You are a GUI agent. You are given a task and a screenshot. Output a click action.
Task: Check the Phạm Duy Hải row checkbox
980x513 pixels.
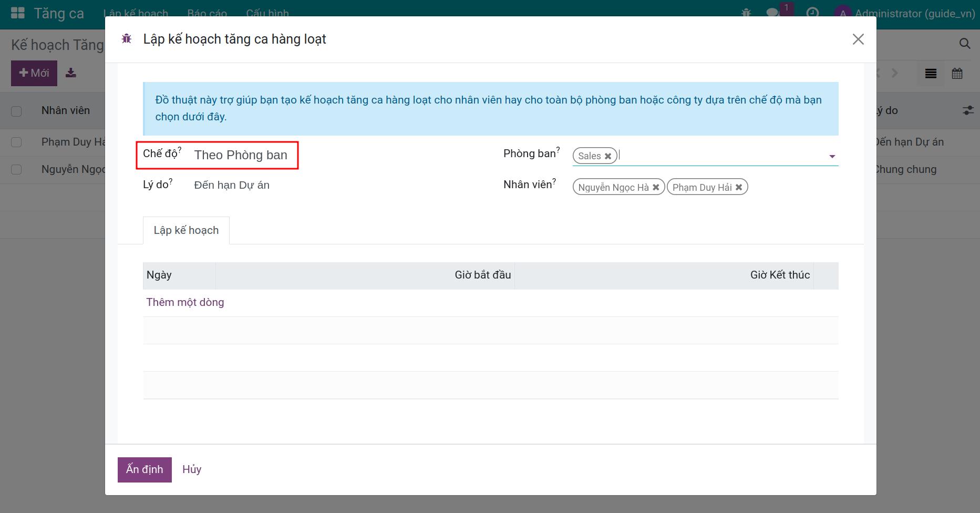point(16,142)
